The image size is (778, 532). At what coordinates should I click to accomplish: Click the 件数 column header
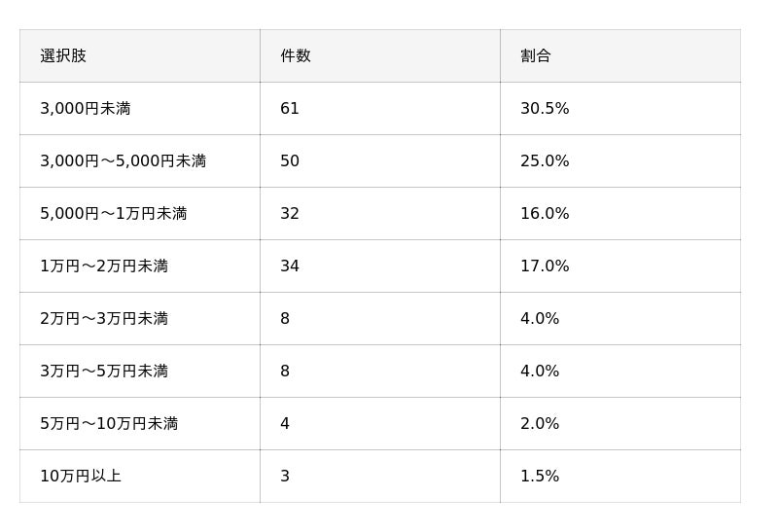click(380, 55)
